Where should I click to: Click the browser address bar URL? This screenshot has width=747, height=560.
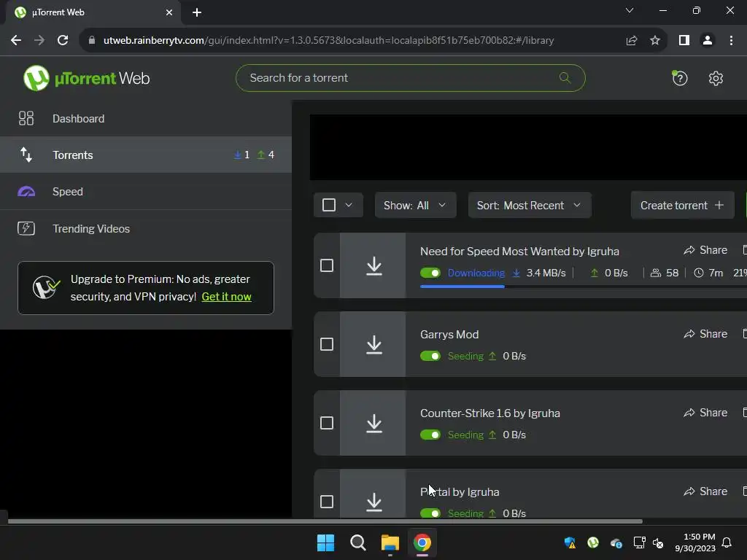[329, 41]
